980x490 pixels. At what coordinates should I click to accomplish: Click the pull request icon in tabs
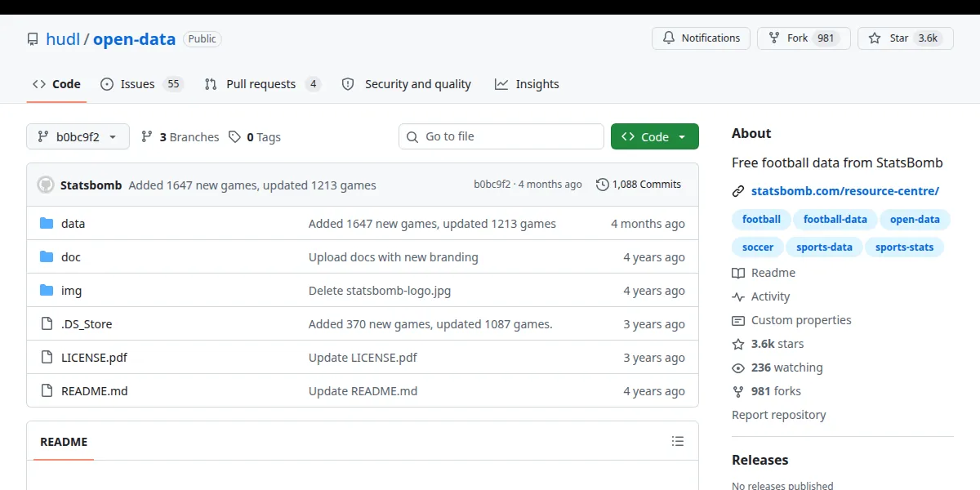click(x=211, y=84)
